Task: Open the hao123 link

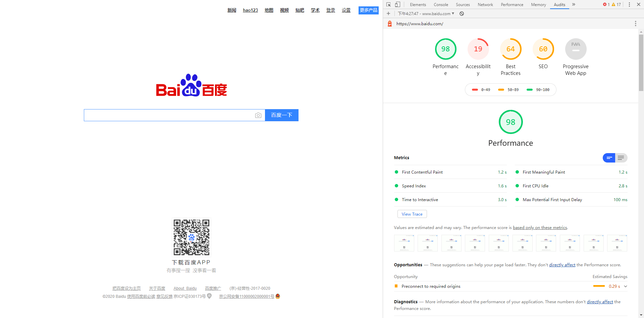Action: click(x=251, y=10)
